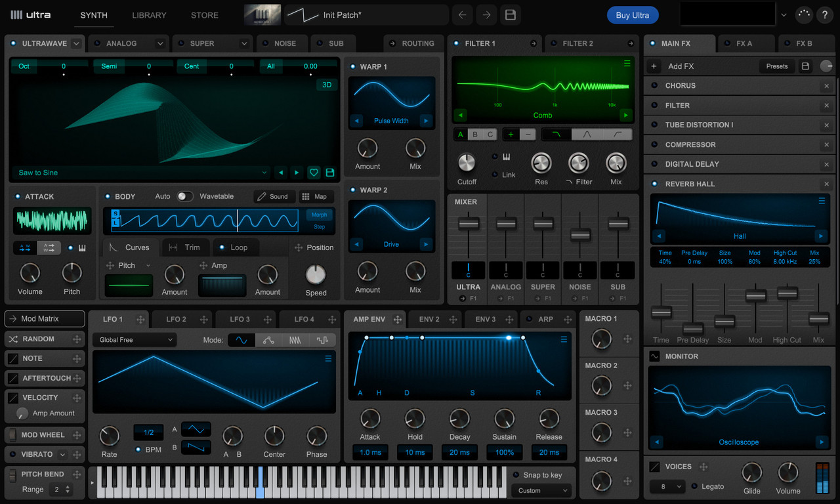The width and height of the screenshot is (840, 504).
Task: Adjust the Ultra mixer fader
Action: point(469,224)
